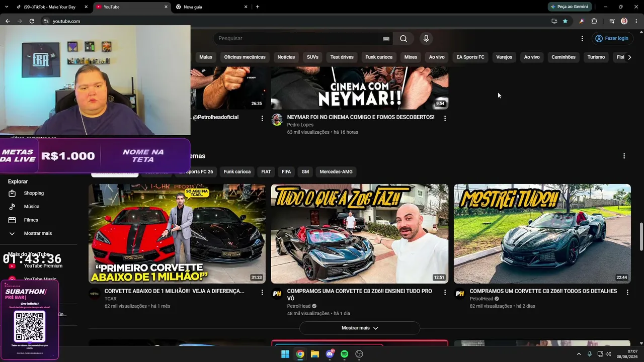The height and width of the screenshot is (362, 644).
Task: Filter the section by the 'GM' chip
Action: (305, 172)
